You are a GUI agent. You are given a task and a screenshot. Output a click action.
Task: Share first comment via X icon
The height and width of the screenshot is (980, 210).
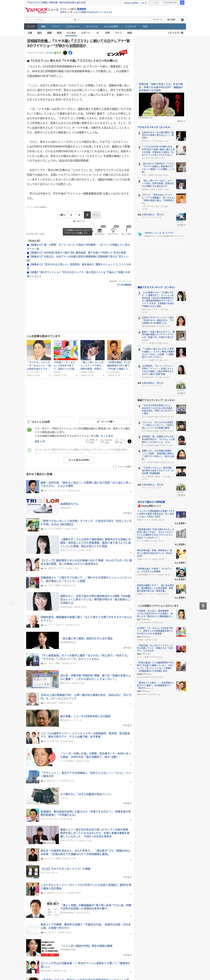(x=129, y=441)
